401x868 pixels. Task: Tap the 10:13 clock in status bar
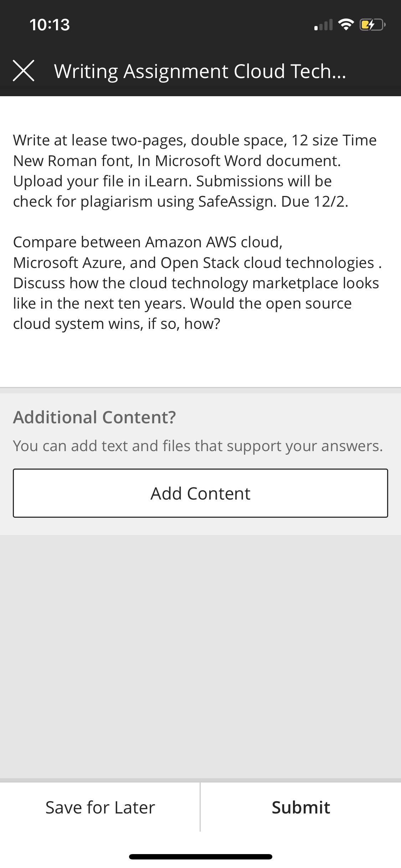(x=50, y=25)
